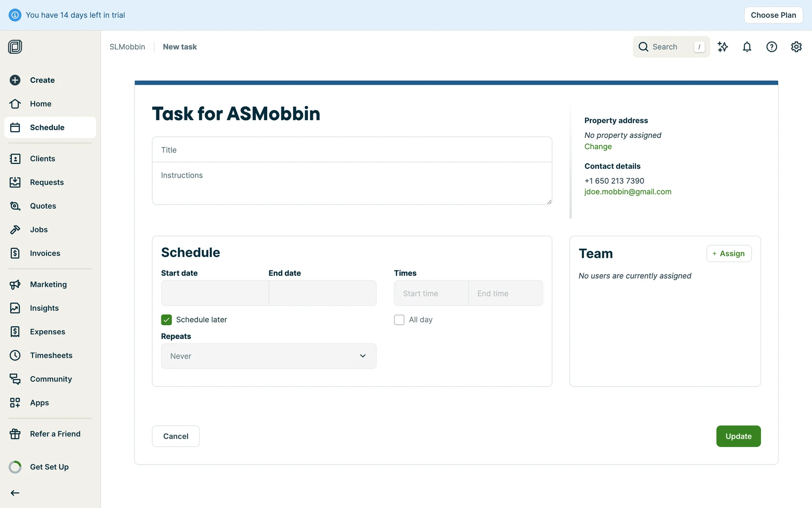The image size is (812, 508).
Task: Open the help question mark icon
Action: [772, 47]
